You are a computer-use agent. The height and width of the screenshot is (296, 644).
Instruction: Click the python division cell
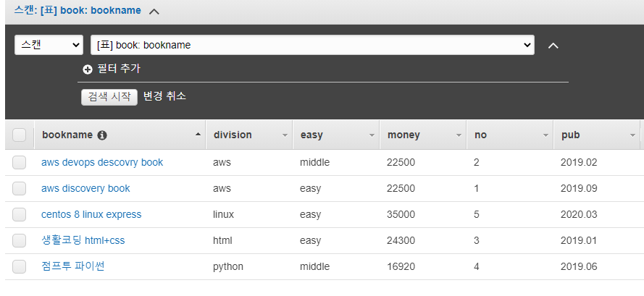pos(228,267)
